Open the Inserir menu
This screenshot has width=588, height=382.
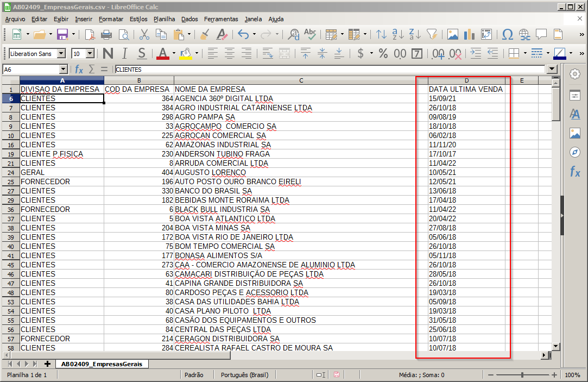tap(84, 19)
